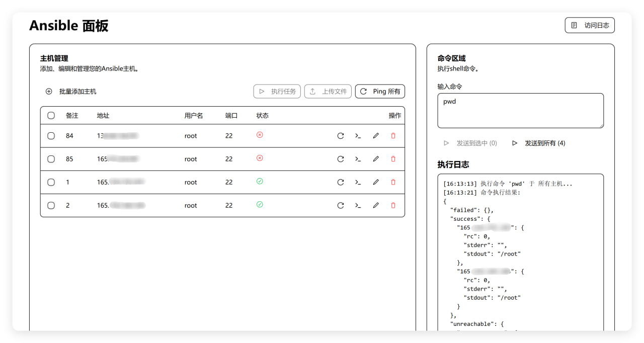Click the 执行任务 run task button
The image size is (644, 343).
point(277,92)
